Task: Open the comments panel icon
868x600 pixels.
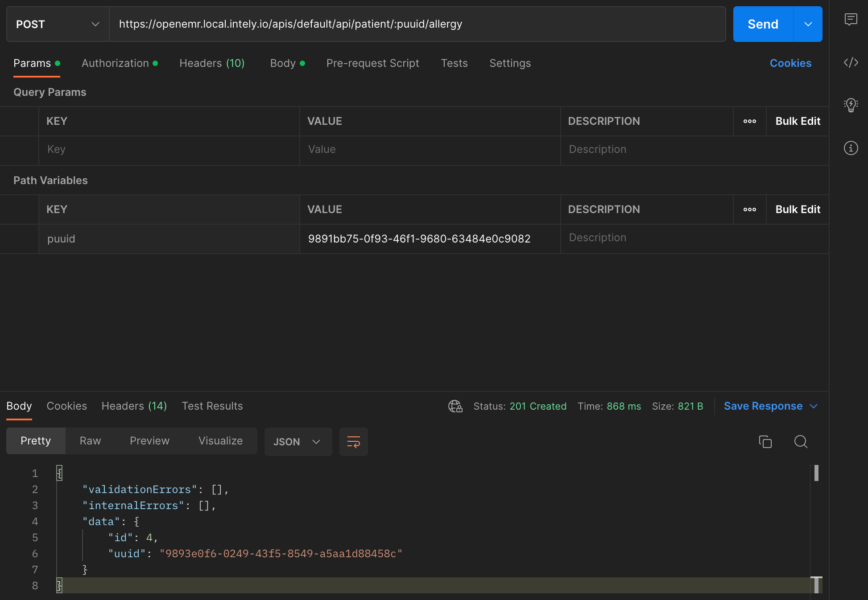Action: 851,20
